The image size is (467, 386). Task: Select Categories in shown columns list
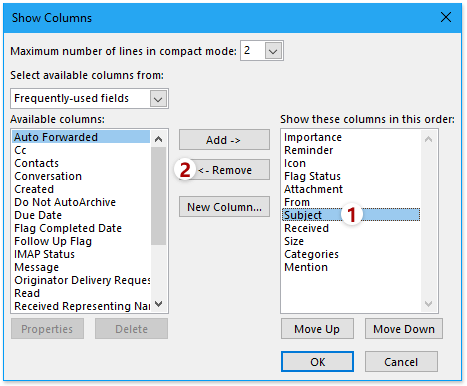pyautogui.click(x=351, y=254)
